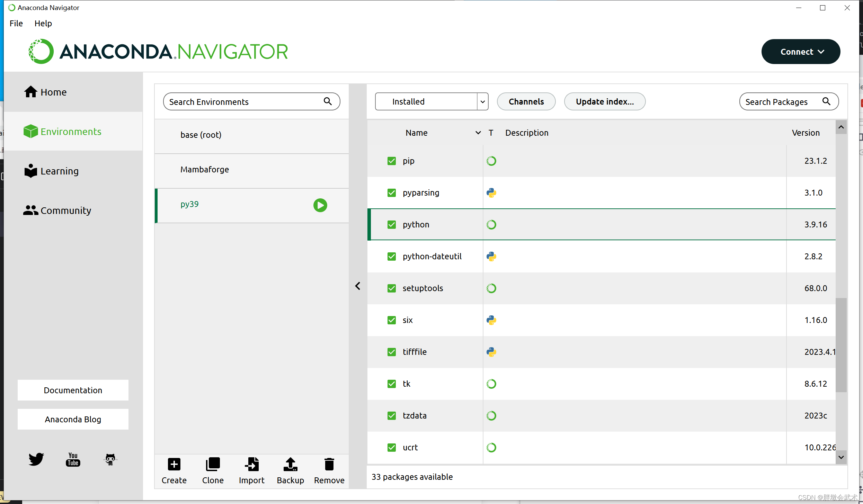Click the conda type icon for setuptools
Image resolution: width=863 pixels, height=504 pixels.
(x=491, y=288)
